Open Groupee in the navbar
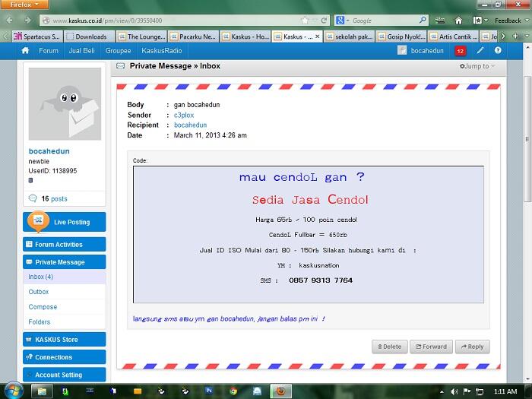The image size is (532, 399). 118,51
